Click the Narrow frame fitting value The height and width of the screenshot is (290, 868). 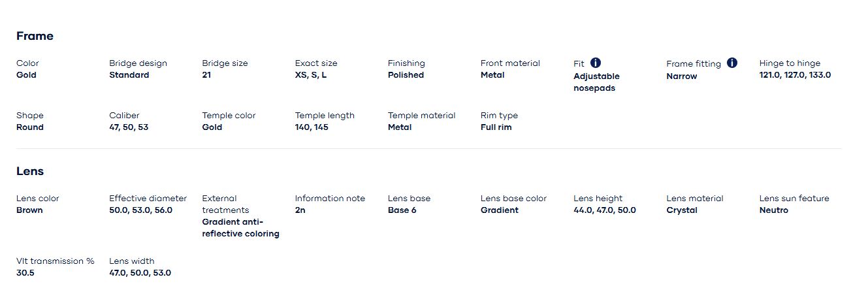coord(681,76)
